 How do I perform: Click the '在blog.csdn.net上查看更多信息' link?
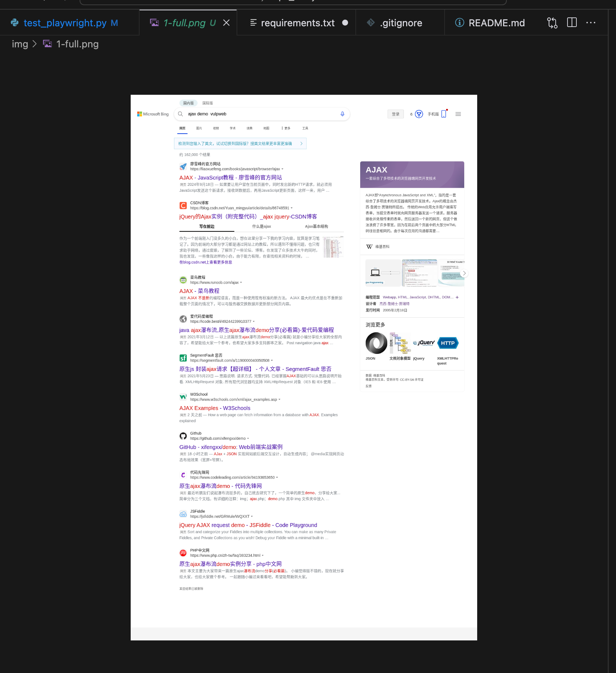206,262
